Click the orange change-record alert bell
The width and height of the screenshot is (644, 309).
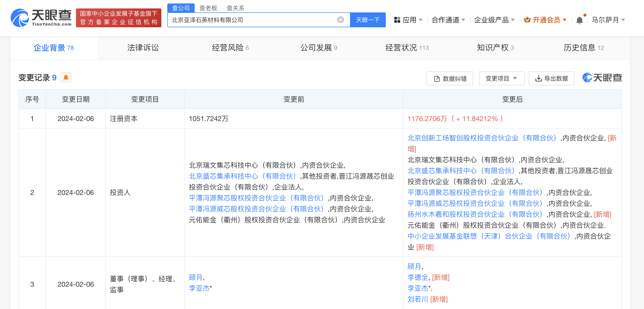coord(66,77)
